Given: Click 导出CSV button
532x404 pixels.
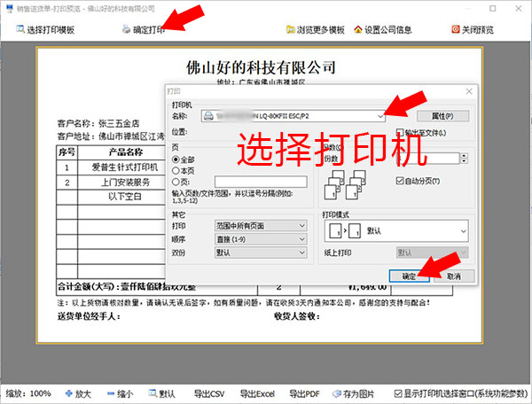Looking at the screenshot, I should point(209,394).
